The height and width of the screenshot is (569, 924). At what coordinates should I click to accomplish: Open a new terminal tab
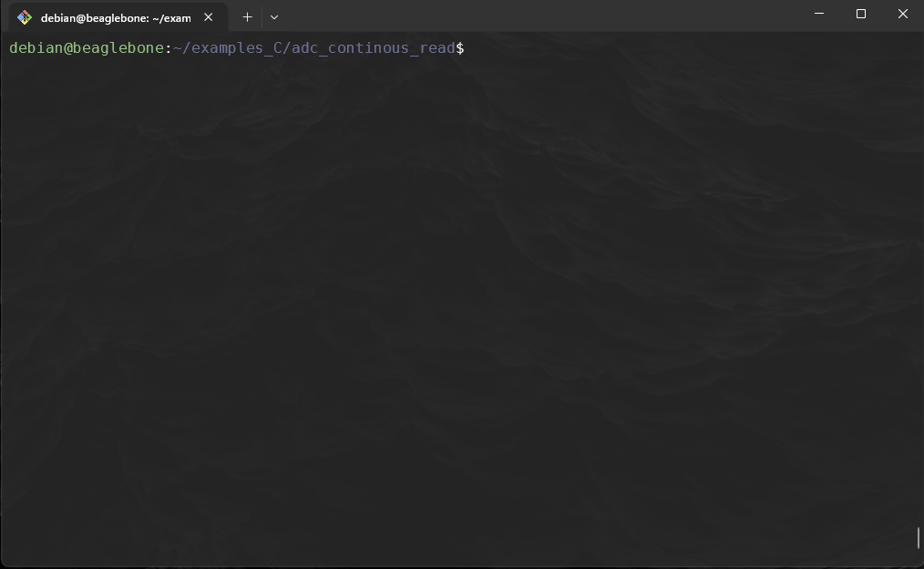tap(248, 17)
